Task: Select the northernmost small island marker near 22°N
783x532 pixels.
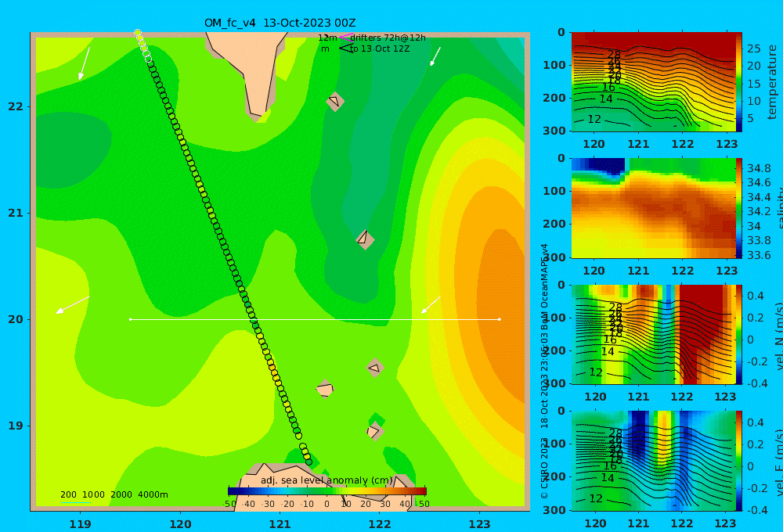Action: [x=335, y=101]
